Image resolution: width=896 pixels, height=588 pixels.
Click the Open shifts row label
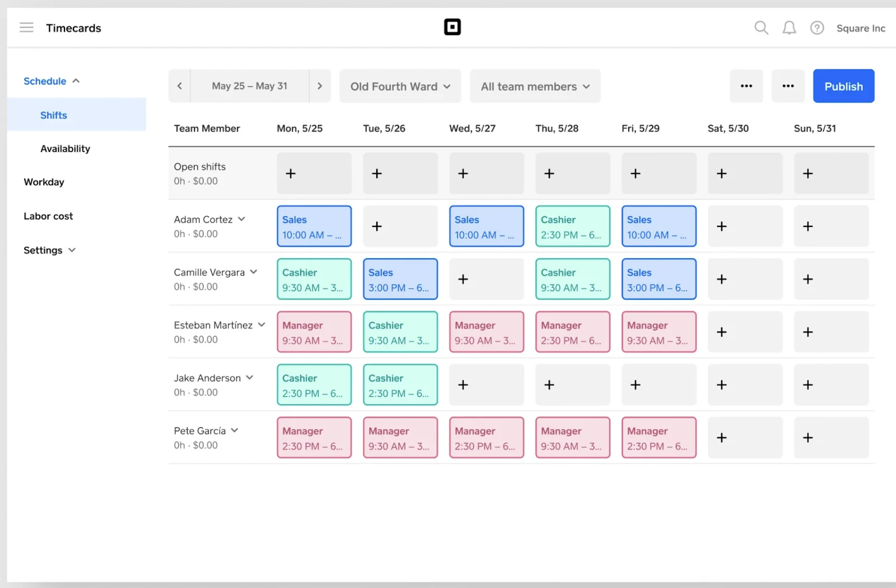200,166
